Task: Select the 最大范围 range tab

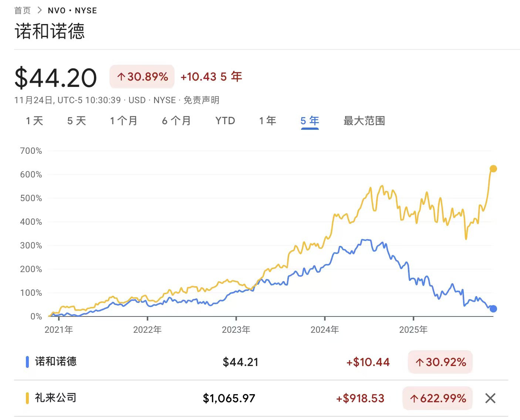Action: point(364,121)
